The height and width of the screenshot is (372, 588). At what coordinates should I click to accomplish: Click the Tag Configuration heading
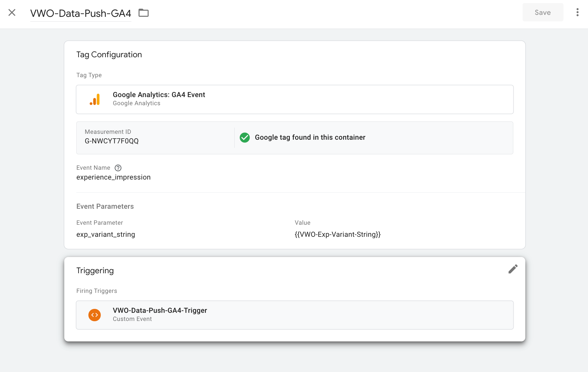point(109,54)
